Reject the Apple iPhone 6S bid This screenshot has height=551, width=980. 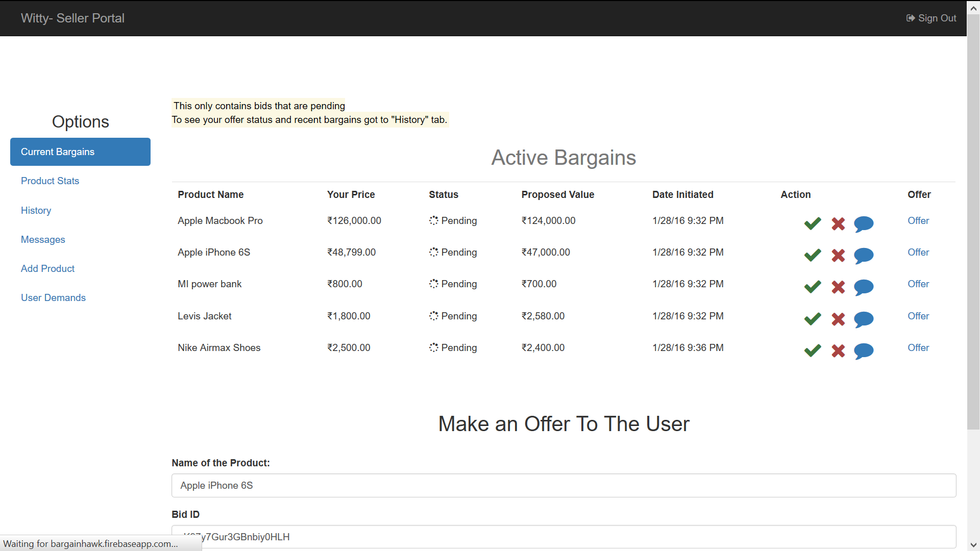click(838, 255)
